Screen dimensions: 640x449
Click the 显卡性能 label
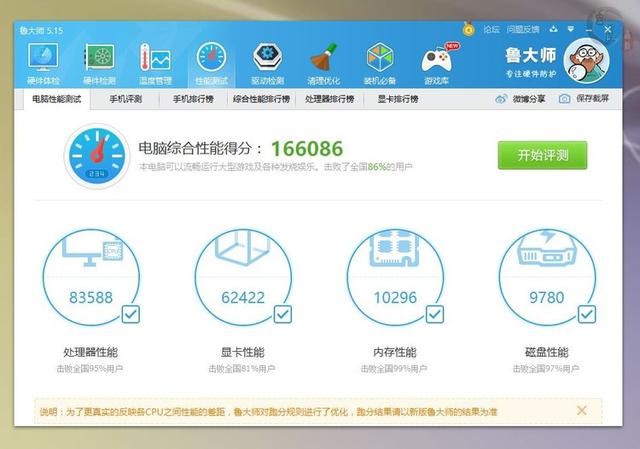point(243,352)
